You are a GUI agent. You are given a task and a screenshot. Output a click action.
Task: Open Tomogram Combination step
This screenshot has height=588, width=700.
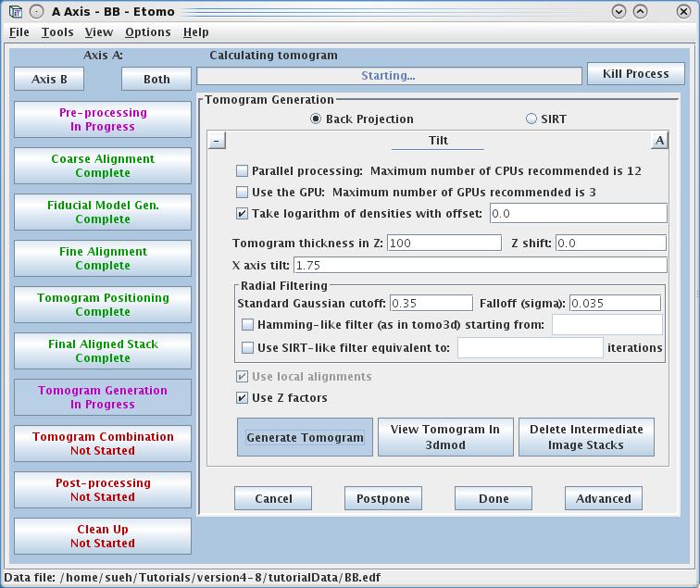[x=103, y=444]
